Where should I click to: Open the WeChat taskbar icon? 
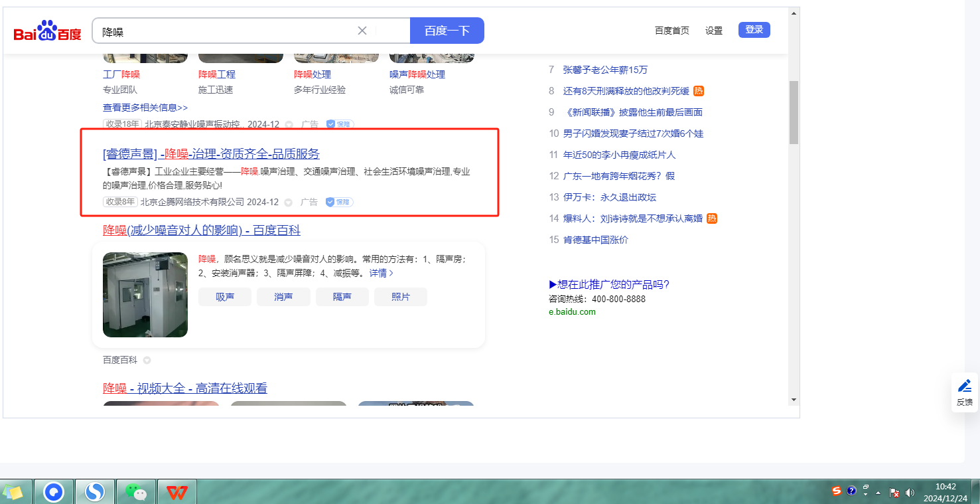[136, 492]
